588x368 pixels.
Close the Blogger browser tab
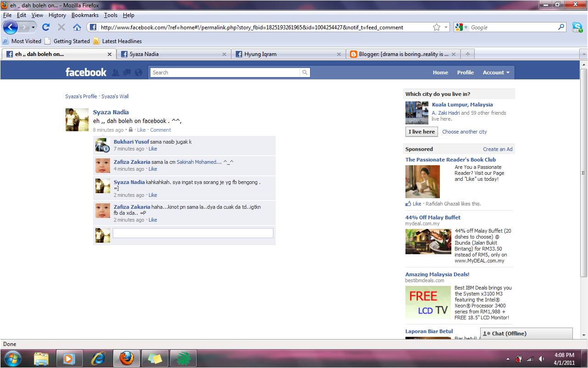[454, 54]
